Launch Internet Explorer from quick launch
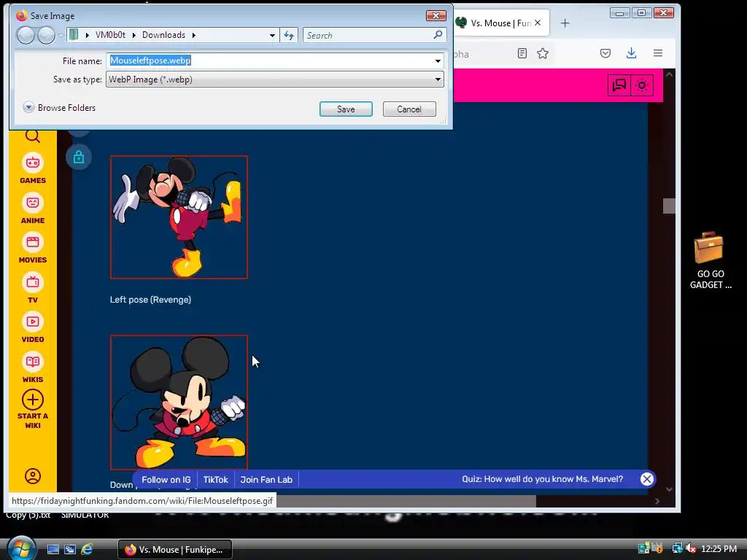The image size is (747, 560). point(87,550)
